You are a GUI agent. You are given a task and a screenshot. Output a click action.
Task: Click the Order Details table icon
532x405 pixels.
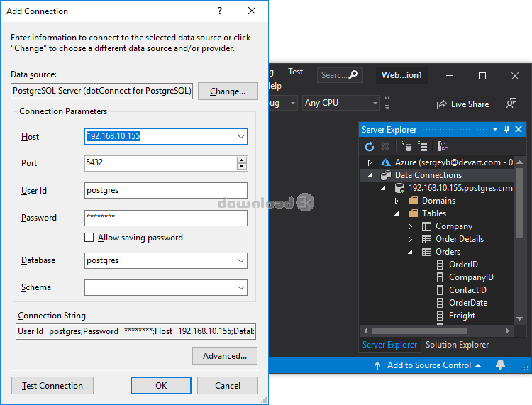[426, 239]
